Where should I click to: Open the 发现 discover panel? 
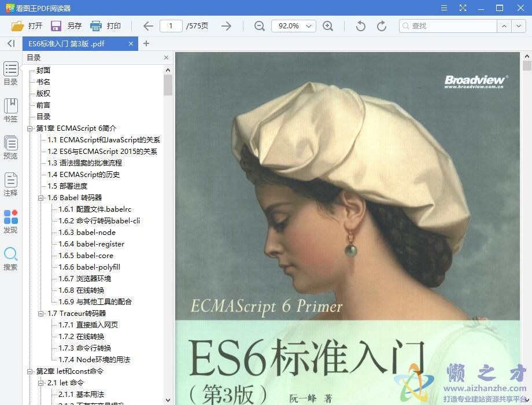(x=11, y=222)
